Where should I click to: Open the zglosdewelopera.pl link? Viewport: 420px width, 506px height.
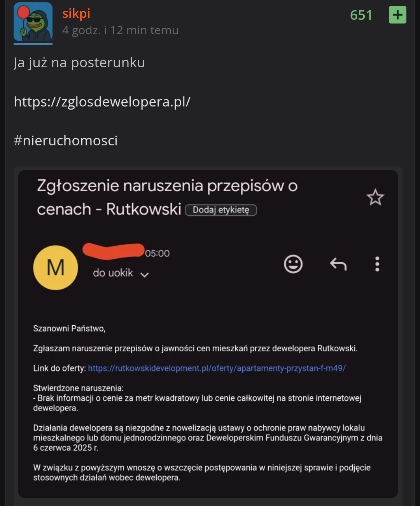click(102, 101)
